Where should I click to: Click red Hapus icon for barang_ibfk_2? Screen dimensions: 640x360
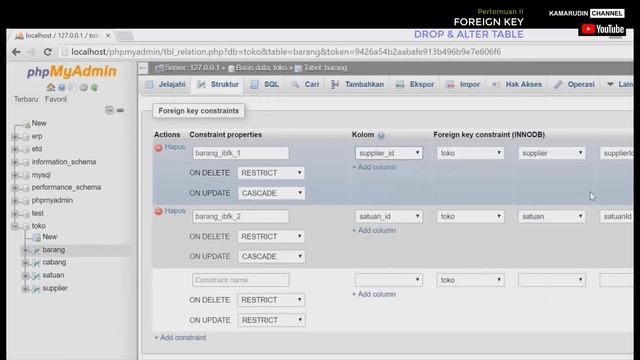point(158,211)
